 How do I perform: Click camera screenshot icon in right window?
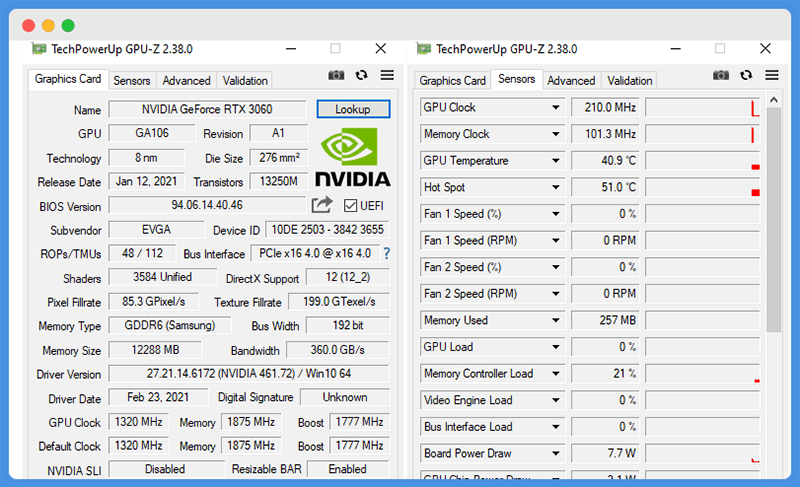tap(720, 75)
